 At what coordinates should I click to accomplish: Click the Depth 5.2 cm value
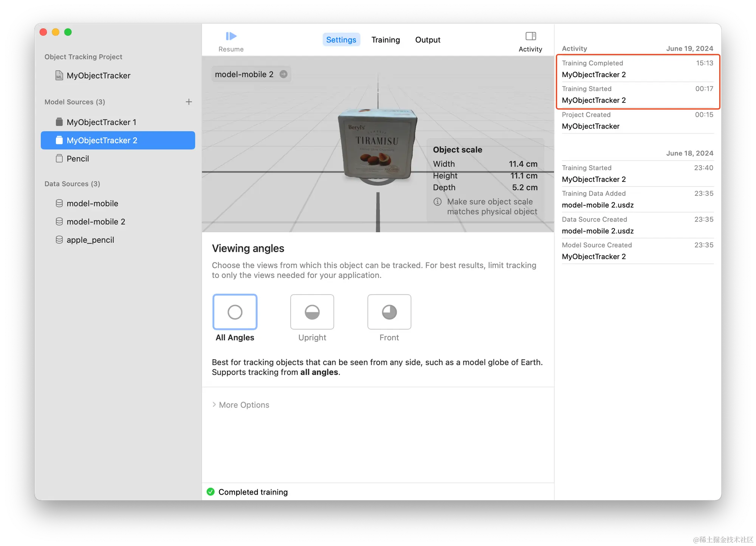(x=525, y=187)
